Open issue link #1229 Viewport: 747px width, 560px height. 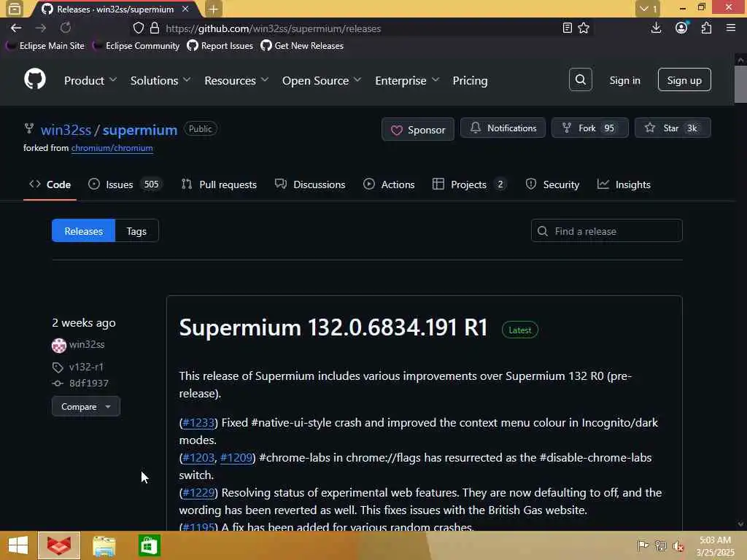198,493
